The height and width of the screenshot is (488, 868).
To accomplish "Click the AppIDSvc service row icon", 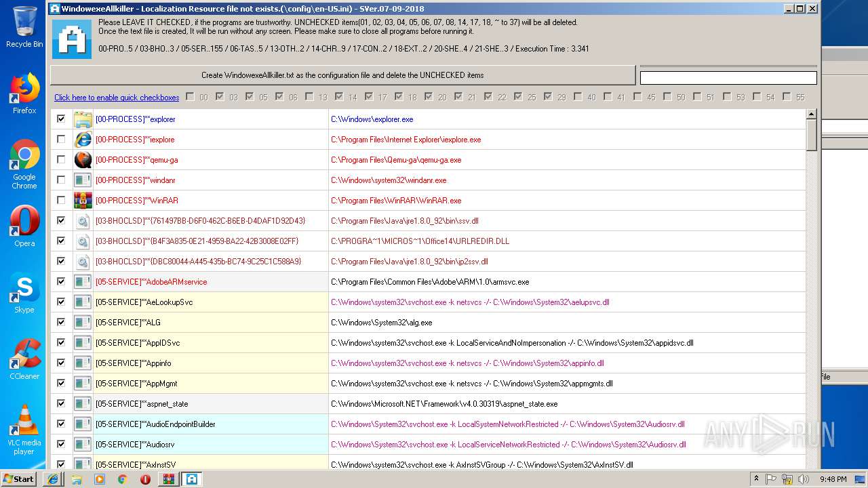I will pyautogui.click(x=83, y=343).
